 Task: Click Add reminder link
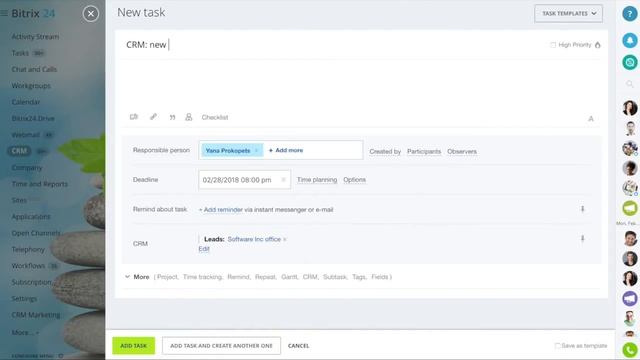[223, 209]
